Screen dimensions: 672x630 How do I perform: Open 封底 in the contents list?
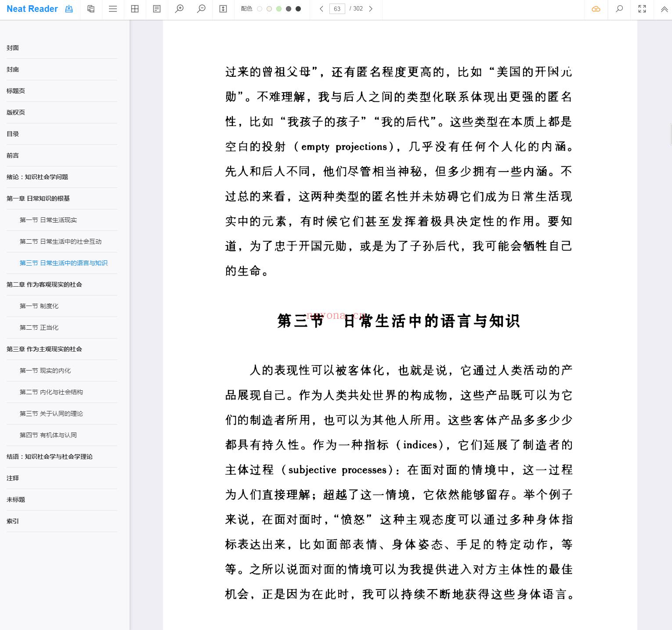(13, 69)
